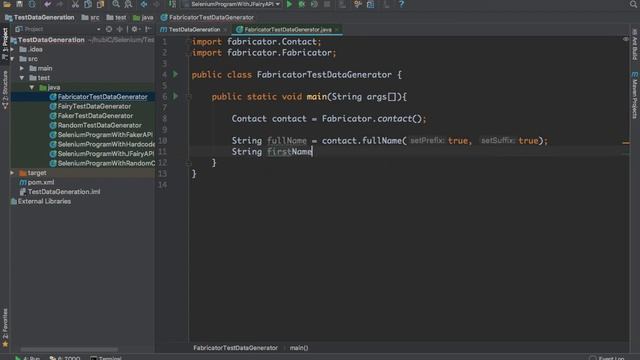Click main() in the editor breadcrumb bar
Image resolution: width=640 pixels, height=360 pixels.
(x=299, y=348)
